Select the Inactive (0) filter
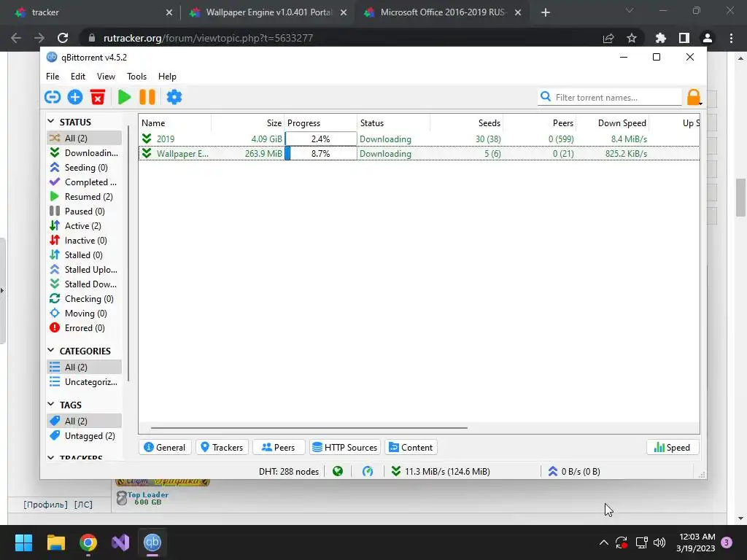747x560 pixels. [85, 241]
